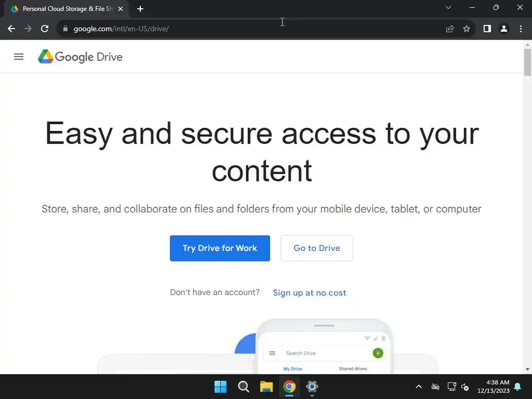Viewport: 532px width, 399px height.
Task: Click the Go to Drive button
Action: (x=317, y=248)
